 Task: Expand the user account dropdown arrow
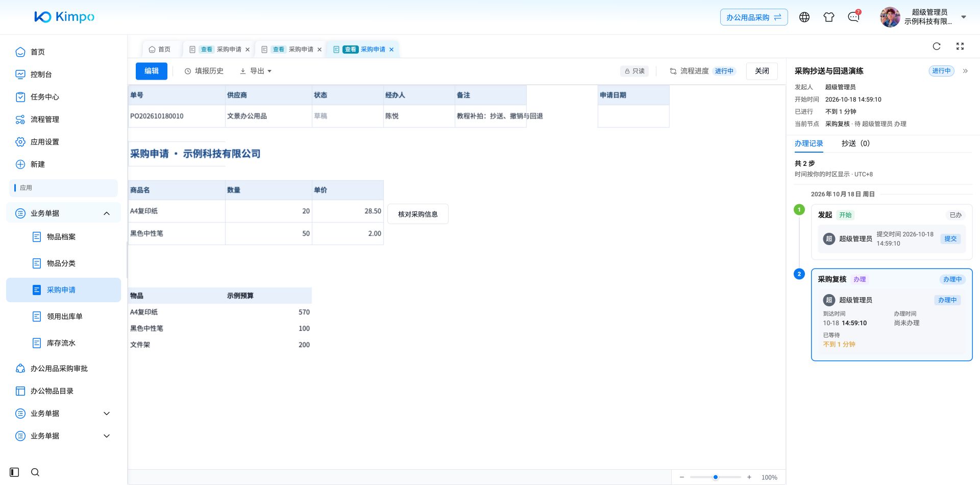coord(964,17)
